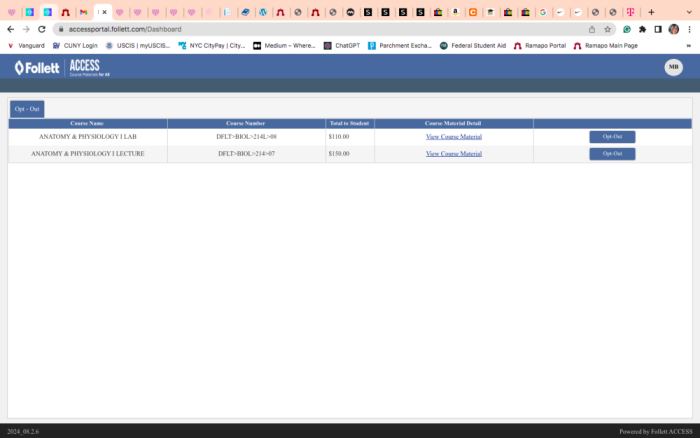
Task: Open the Chrome profile avatar
Action: [673, 29]
